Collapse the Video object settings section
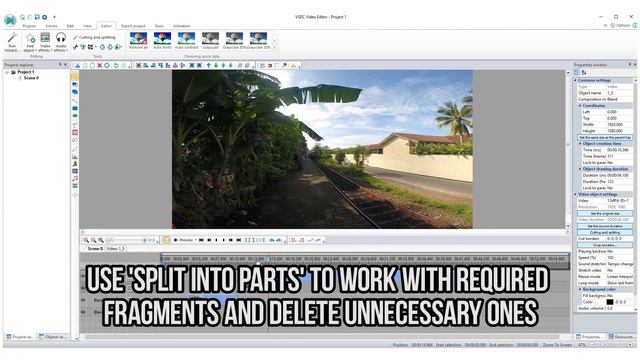The height and width of the screenshot is (360, 640). tap(576, 194)
